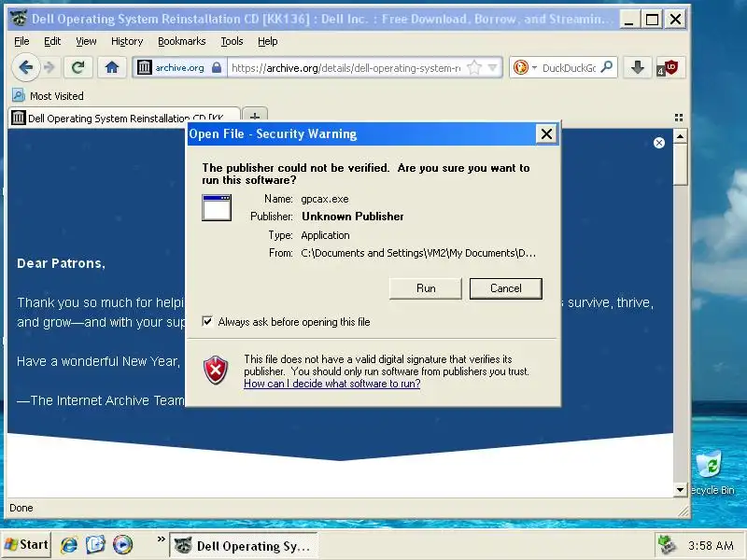747x560 pixels.
Task: Launch Internet Explorer from Quick Launch
Action: tap(68, 544)
